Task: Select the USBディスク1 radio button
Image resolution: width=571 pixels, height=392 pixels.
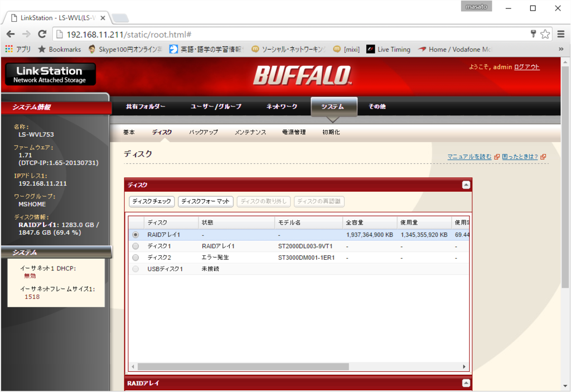Action: click(136, 269)
